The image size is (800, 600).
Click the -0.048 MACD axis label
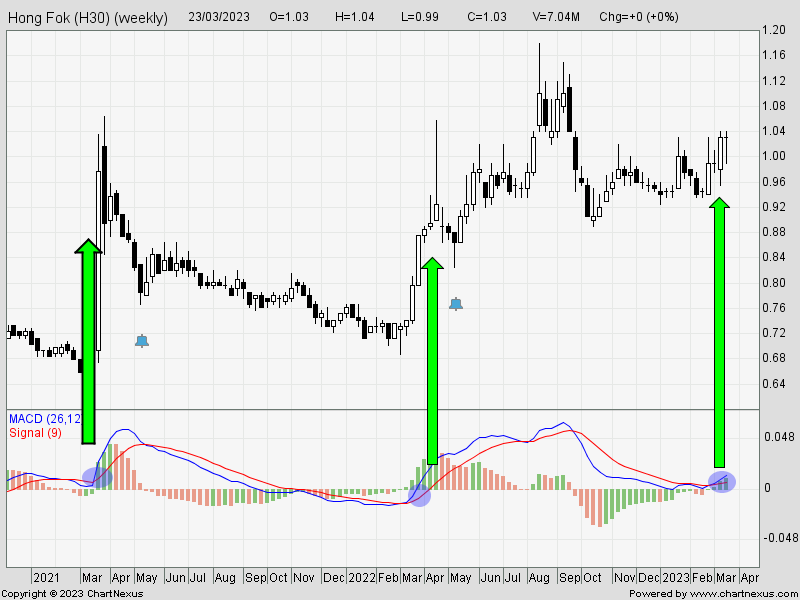click(779, 538)
